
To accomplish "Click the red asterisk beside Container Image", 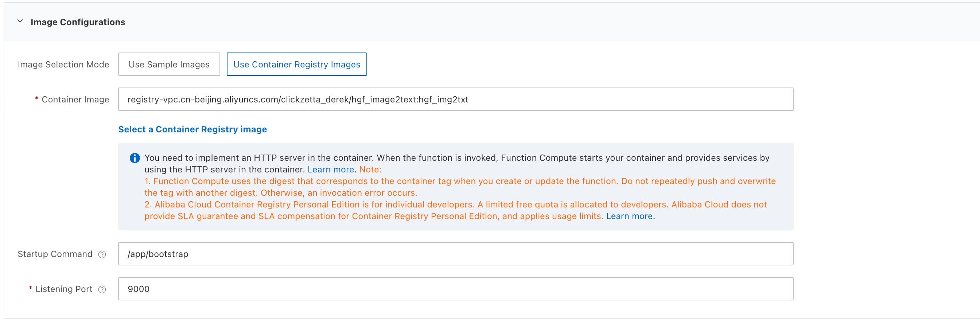I will [36, 99].
